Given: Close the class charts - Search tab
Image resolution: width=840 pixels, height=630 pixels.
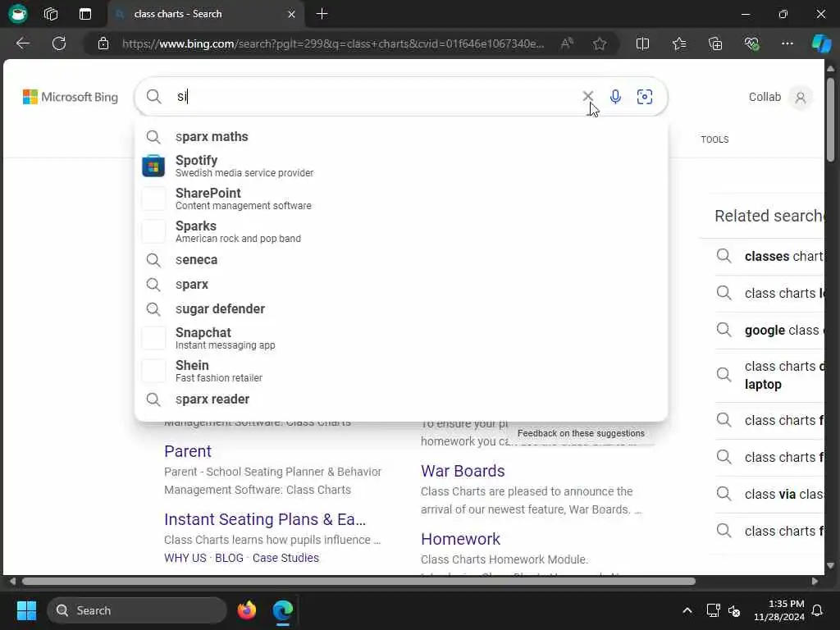Looking at the screenshot, I should [x=291, y=14].
